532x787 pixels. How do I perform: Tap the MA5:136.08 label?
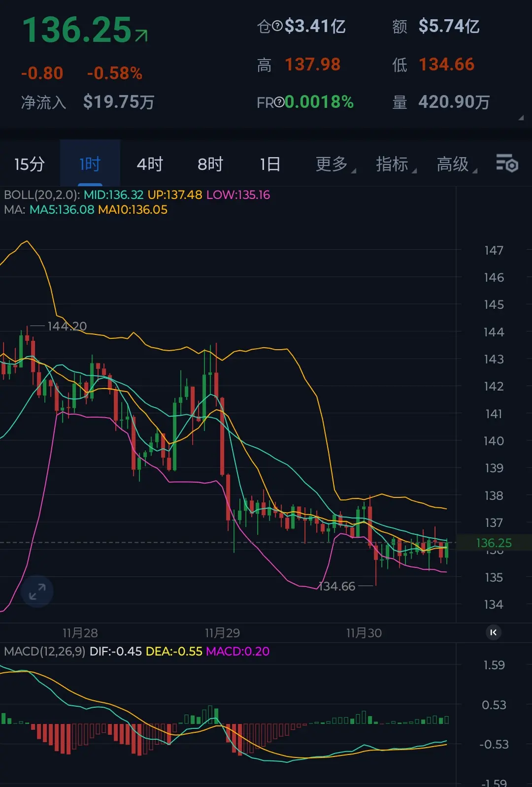(62, 209)
